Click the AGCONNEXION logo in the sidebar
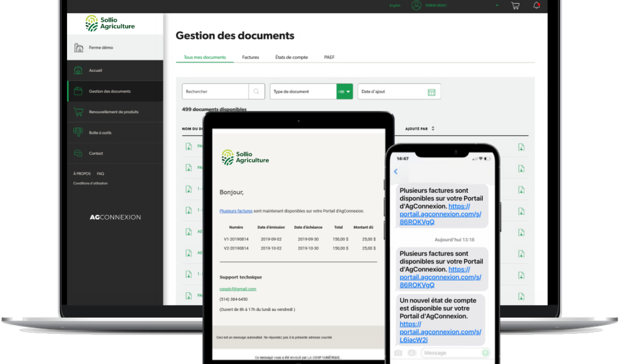This screenshot has width=630, height=364. click(x=115, y=217)
